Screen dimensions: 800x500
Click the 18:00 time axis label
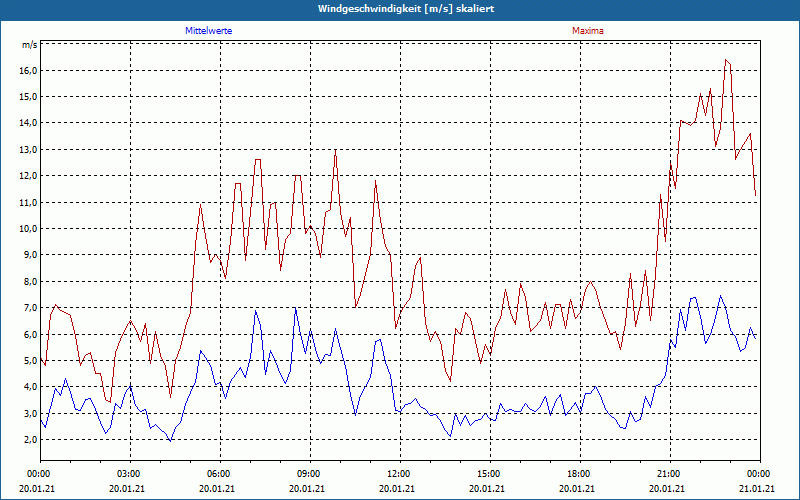580,474
